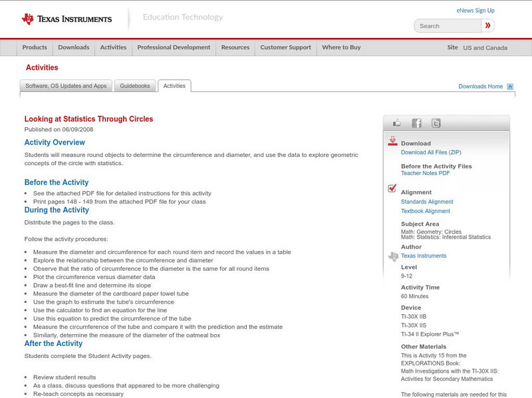Click the Activity Overview heading
532x398 pixels.
(55, 142)
